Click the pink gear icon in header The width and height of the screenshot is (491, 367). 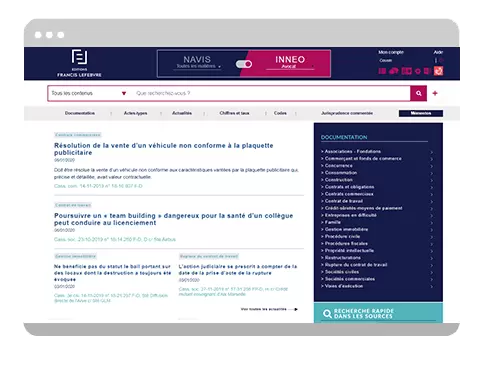click(x=417, y=71)
